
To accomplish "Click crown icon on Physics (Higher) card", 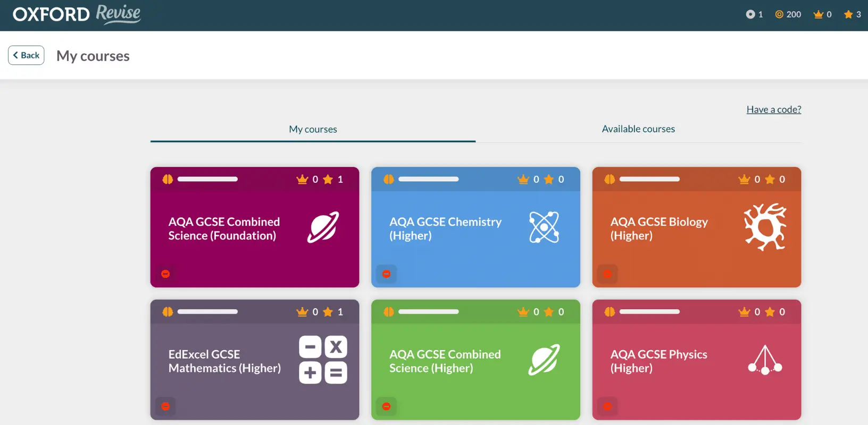I will pyautogui.click(x=744, y=312).
